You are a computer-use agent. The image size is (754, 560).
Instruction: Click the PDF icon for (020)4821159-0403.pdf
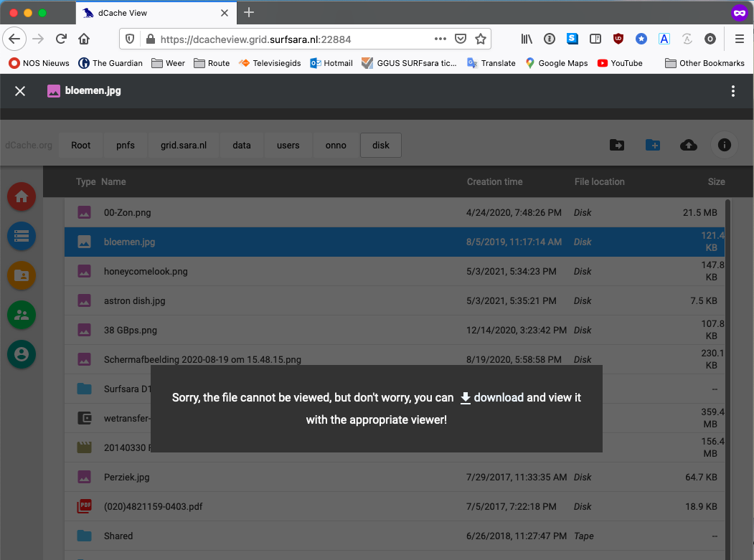pos(84,506)
